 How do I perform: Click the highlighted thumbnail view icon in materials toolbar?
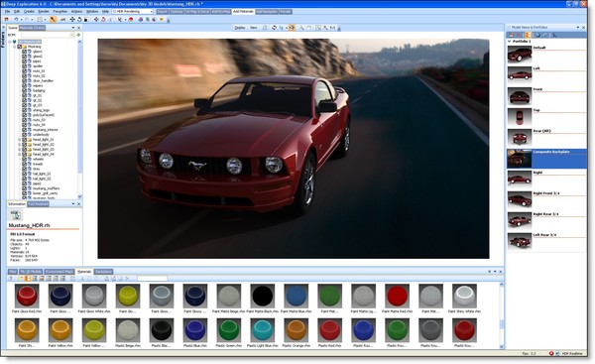[x=28, y=279]
